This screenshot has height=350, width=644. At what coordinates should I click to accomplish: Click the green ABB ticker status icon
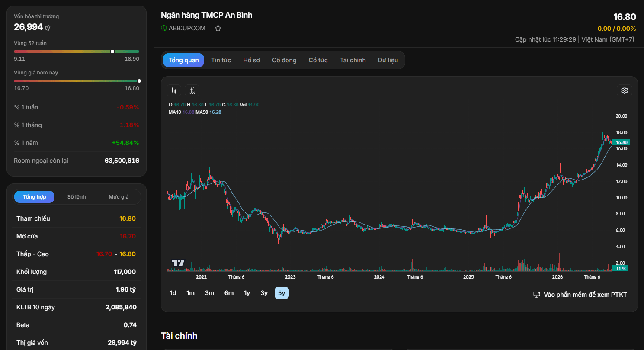[x=164, y=28]
